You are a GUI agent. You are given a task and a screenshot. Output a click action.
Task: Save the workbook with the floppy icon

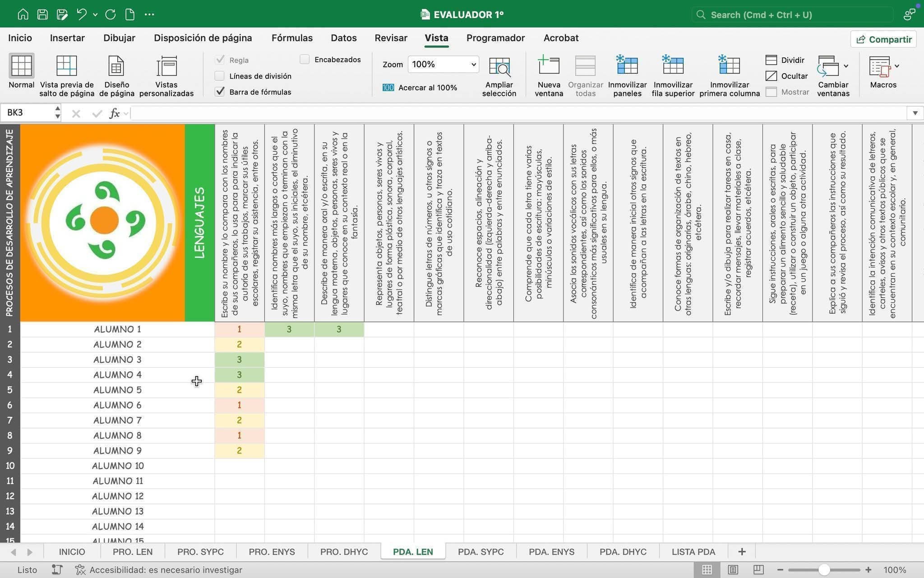point(42,14)
